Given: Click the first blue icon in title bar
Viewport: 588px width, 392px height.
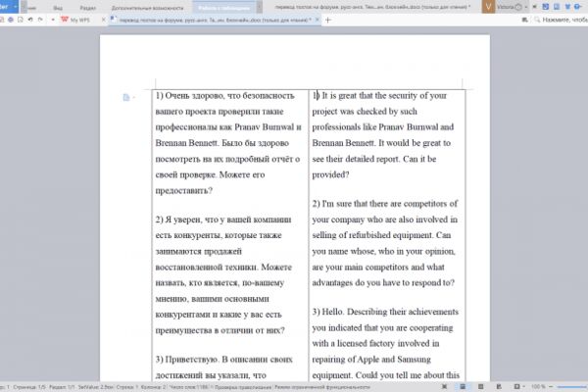Looking at the screenshot, I should (x=545, y=7).
